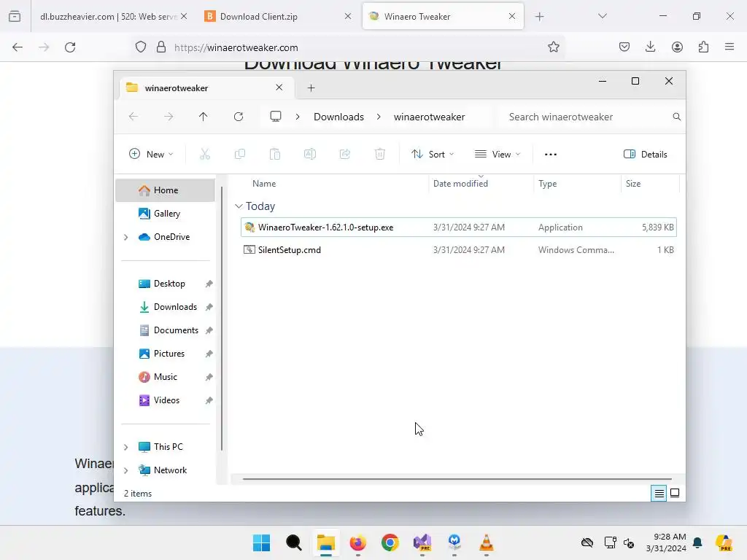This screenshot has width=747, height=560.
Task: Switch to details list view icon in status bar
Action: click(659, 494)
